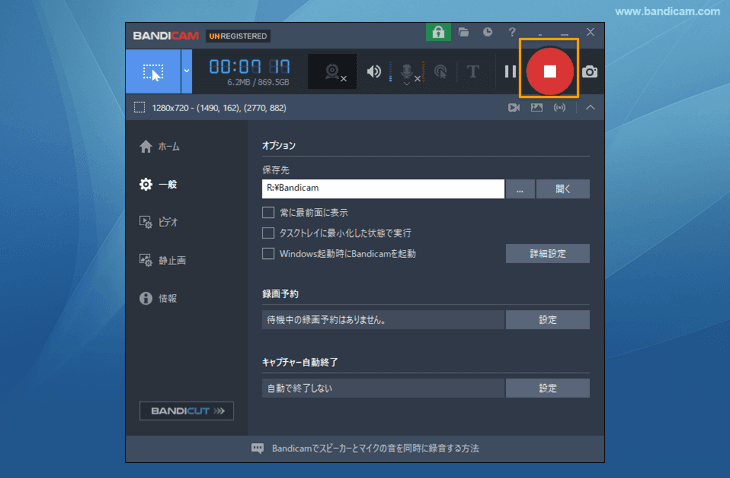
Task: Click the recording timer display
Action: (x=249, y=67)
